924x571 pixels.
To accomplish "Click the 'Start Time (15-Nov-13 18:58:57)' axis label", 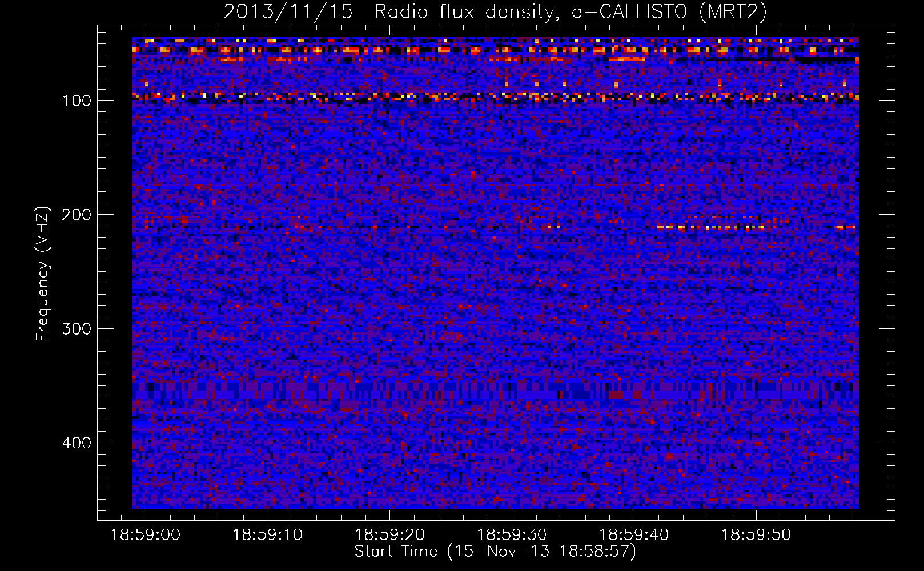I will (x=495, y=552).
